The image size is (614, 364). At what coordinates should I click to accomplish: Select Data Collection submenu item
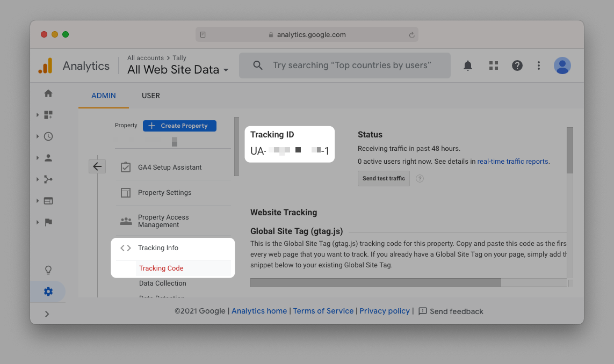point(163,283)
